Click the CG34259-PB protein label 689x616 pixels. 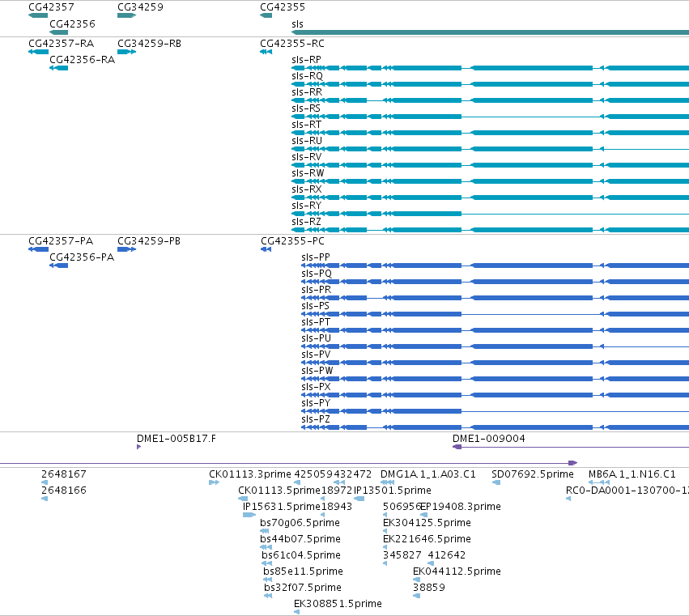pos(149,241)
